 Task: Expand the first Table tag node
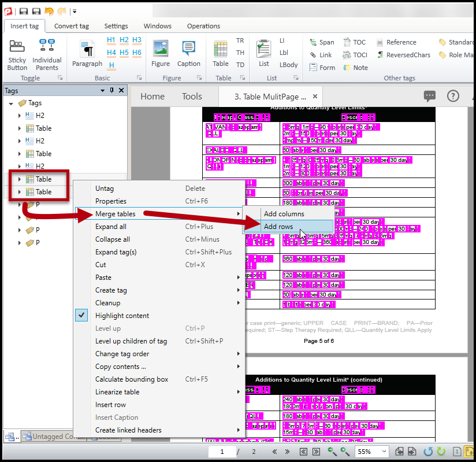(20, 128)
